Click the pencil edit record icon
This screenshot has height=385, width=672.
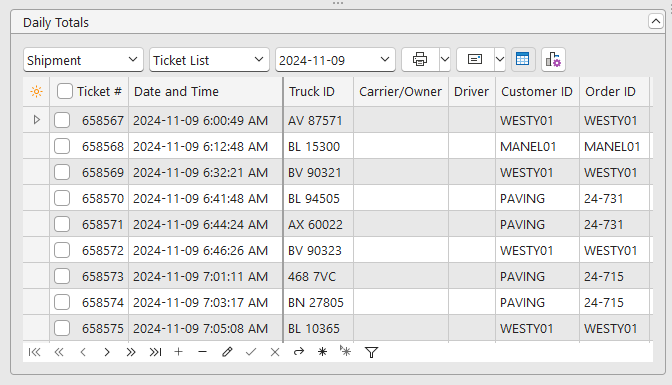tap(227, 352)
